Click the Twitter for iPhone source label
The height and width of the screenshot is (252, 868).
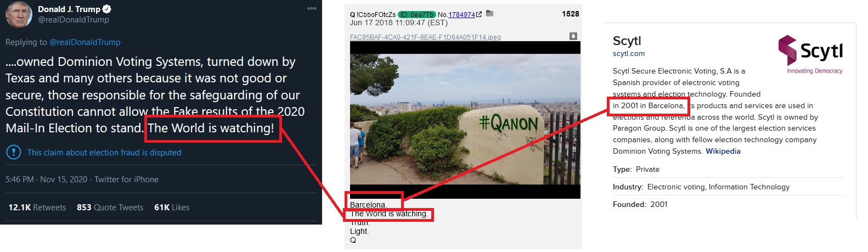[x=126, y=180]
